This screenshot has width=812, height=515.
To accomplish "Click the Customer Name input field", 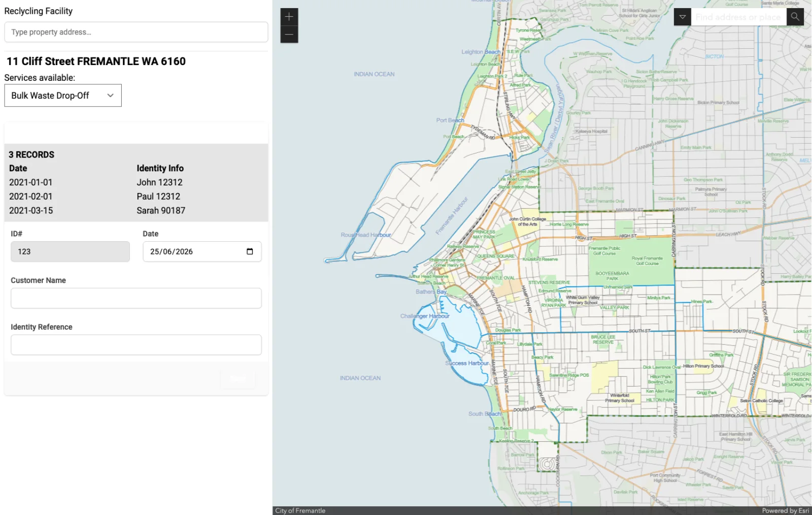I will click(136, 298).
